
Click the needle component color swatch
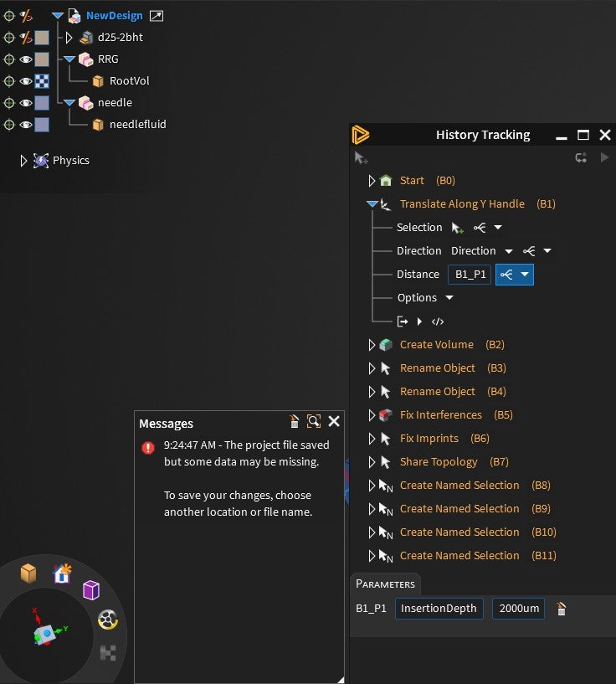click(42, 103)
